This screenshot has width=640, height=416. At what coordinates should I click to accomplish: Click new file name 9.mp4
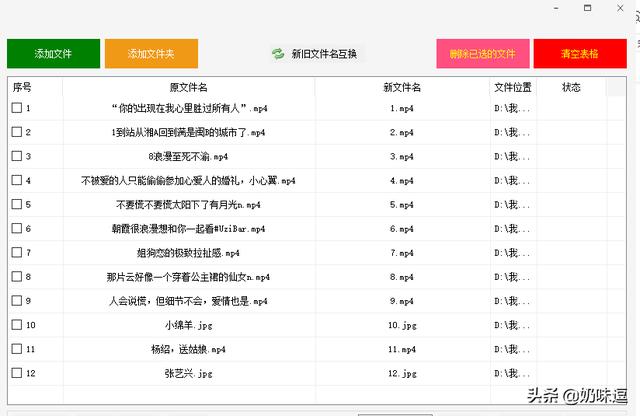402,301
